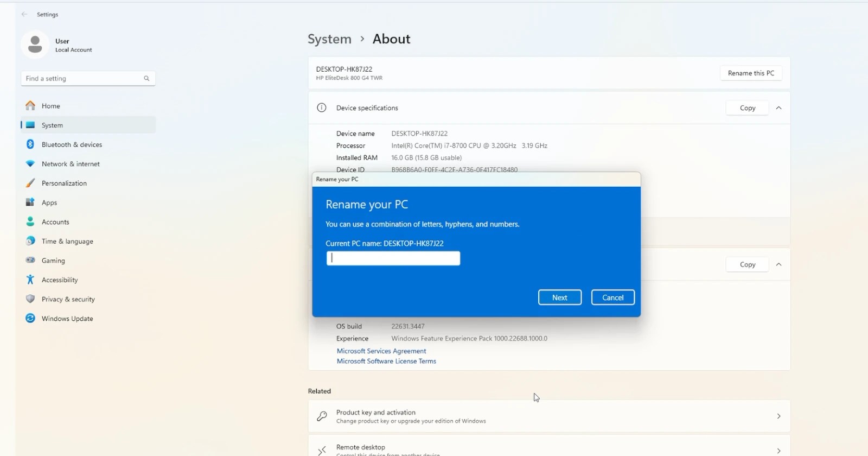Viewport: 868px width, 456px height.
Task: Click the Device specifications info icon
Action: click(x=322, y=107)
